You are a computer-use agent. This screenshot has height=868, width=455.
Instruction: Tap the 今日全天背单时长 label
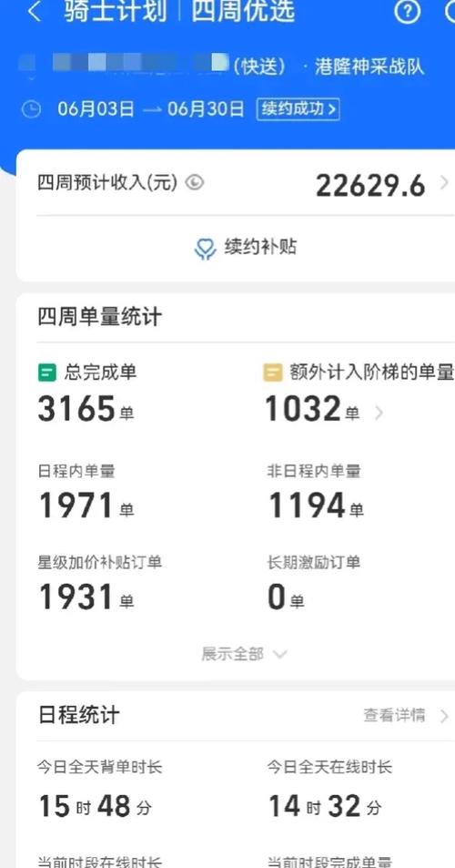pos(99,767)
